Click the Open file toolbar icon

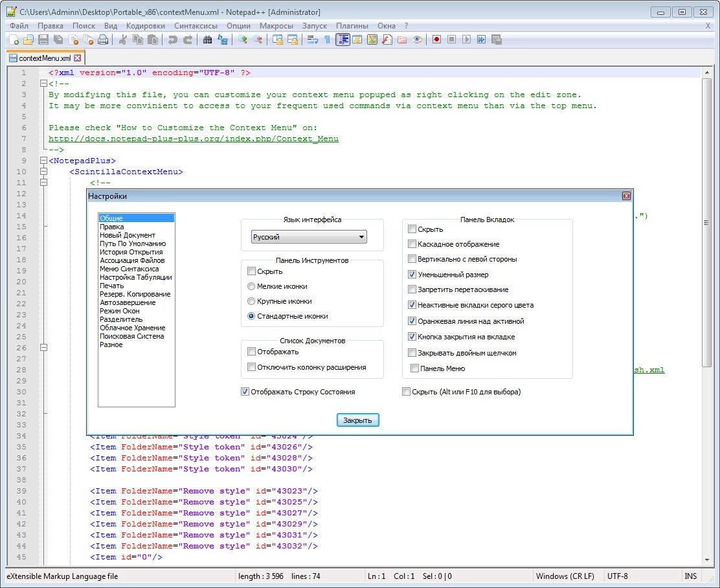[28, 40]
